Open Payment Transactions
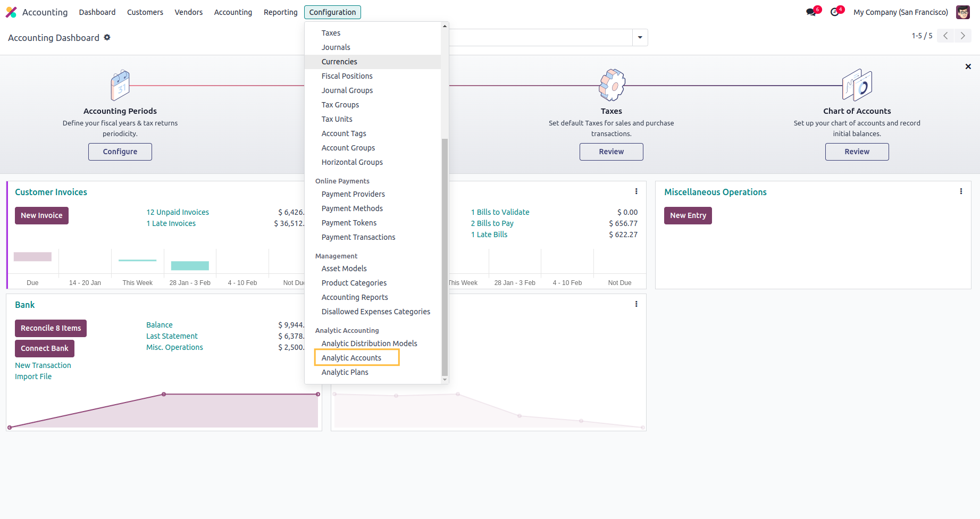Screen dimensions: 980x519 (373, 237)
